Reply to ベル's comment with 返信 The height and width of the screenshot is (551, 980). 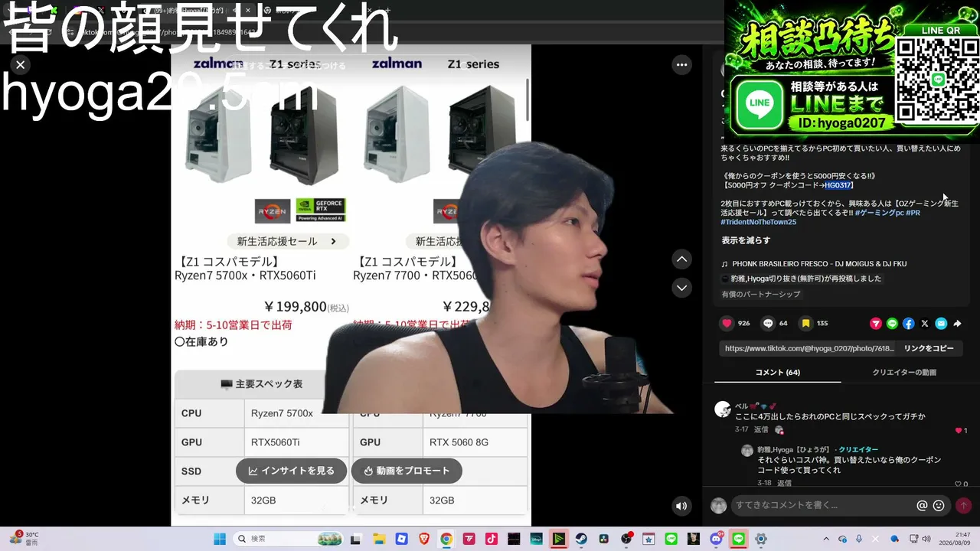[761, 430]
